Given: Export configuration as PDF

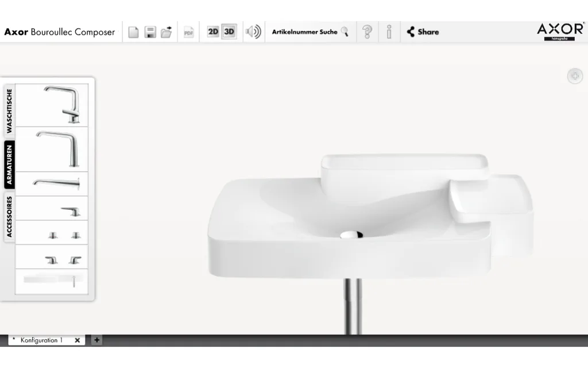Looking at the screenshot, I should click(188, 32).
